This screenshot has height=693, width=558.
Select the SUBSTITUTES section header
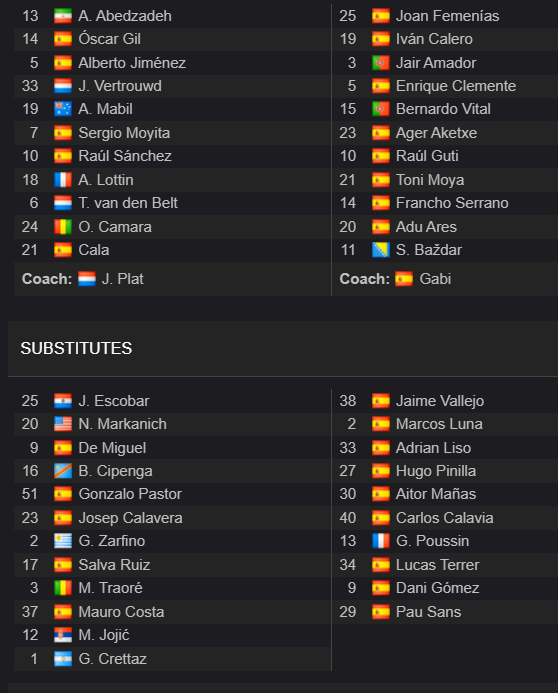pos(76,348)
